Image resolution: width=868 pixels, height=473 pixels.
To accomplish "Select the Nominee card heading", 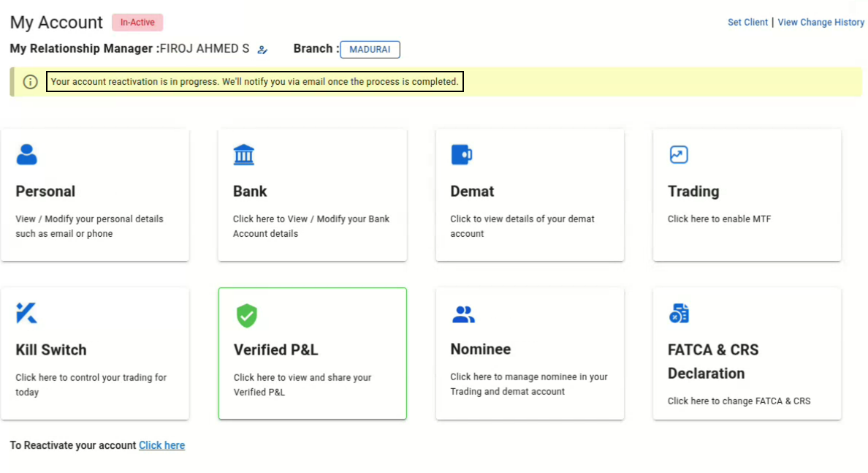I will point(481,349).
